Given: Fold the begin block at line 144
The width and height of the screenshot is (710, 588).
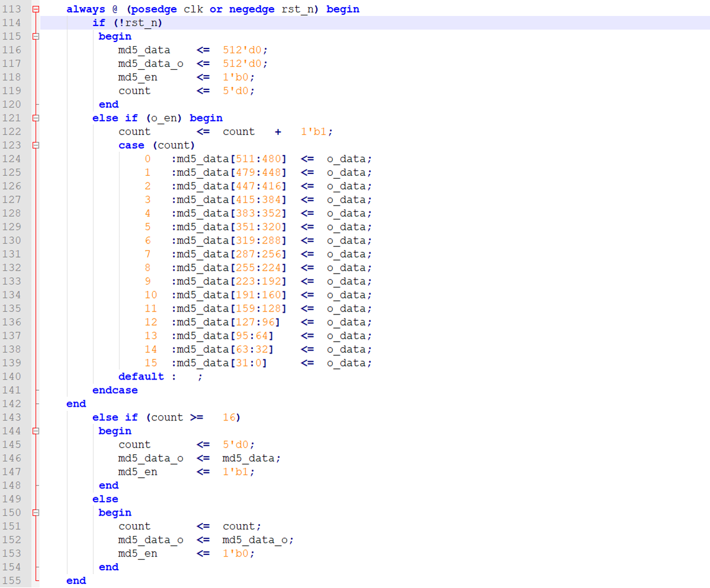Looking at the screenshot, I should pyautogui.click(x=36, y=432).
